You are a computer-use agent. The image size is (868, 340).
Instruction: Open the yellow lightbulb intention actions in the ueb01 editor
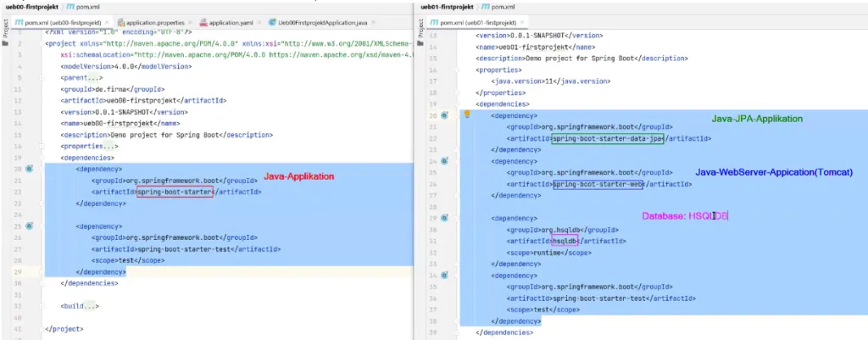click(x=467, y=114)
